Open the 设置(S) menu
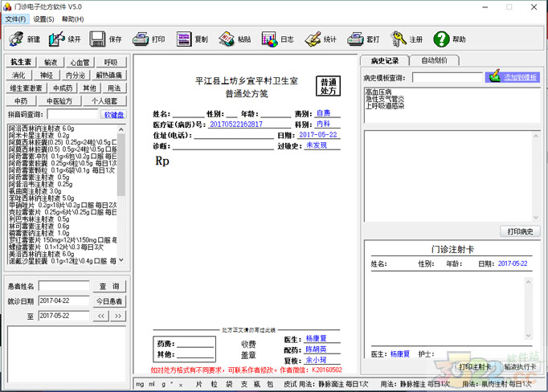The height and width of the screenshot is (392, 548). point(43,19)
